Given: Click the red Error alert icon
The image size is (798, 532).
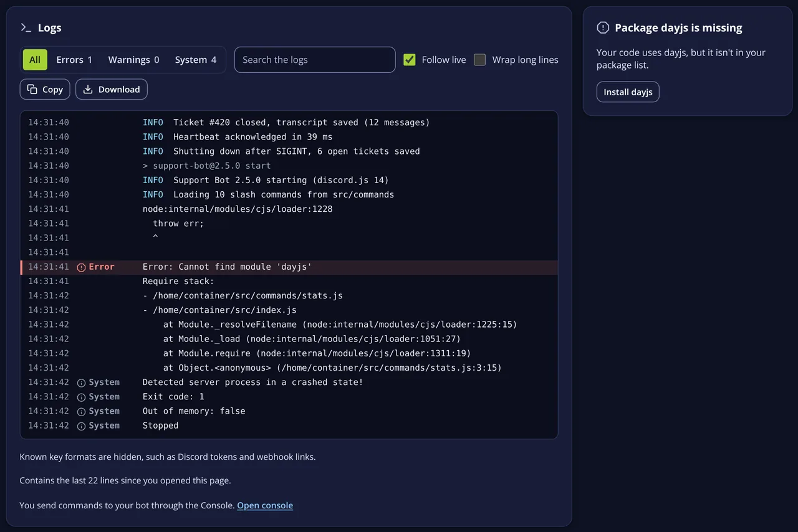Looking at the screenshot, I should click(x=81, y=267).
